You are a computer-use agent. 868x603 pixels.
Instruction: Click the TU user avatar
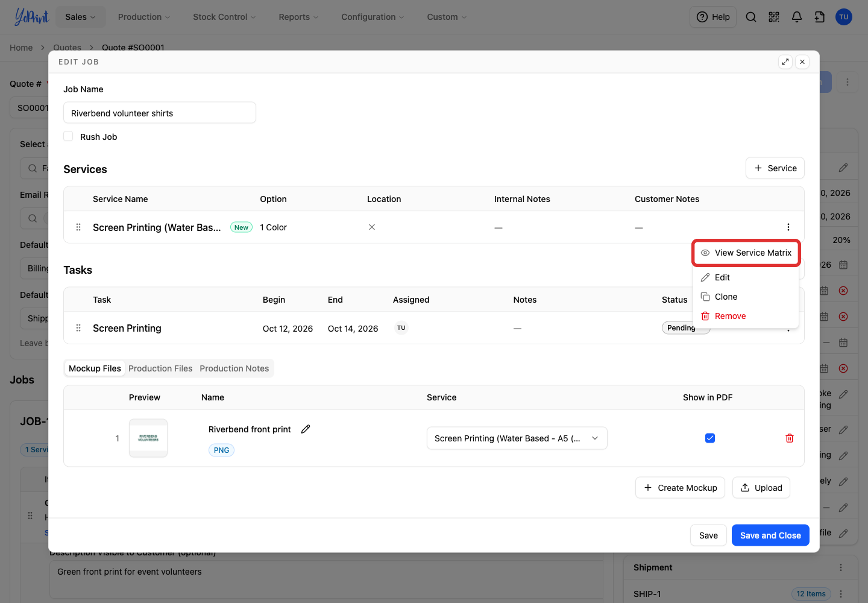(x=844, y=17)
